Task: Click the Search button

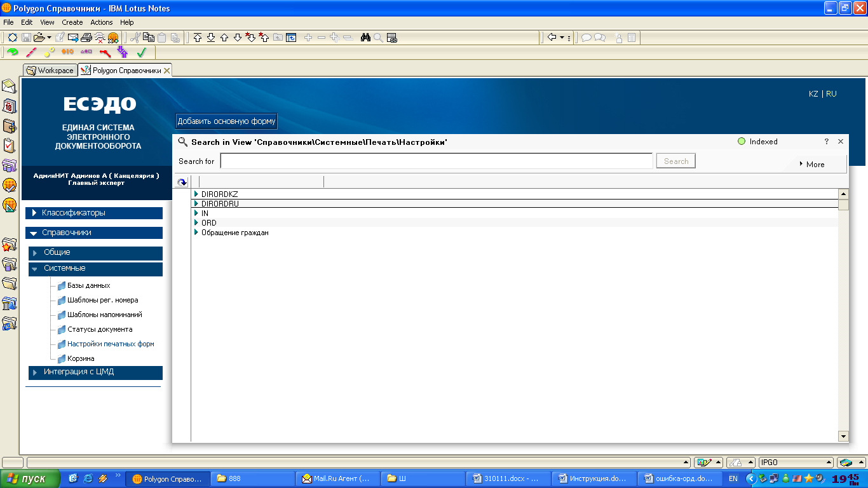Action: point(676,161)
